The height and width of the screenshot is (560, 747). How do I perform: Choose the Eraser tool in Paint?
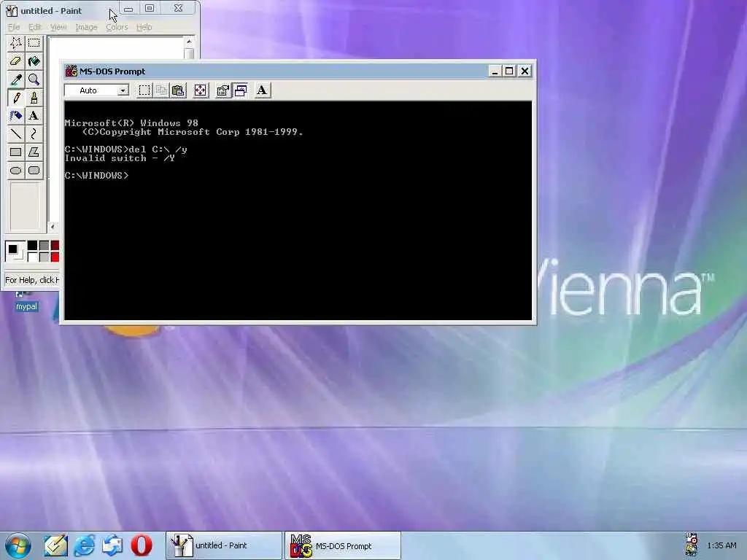pos(16,61)
